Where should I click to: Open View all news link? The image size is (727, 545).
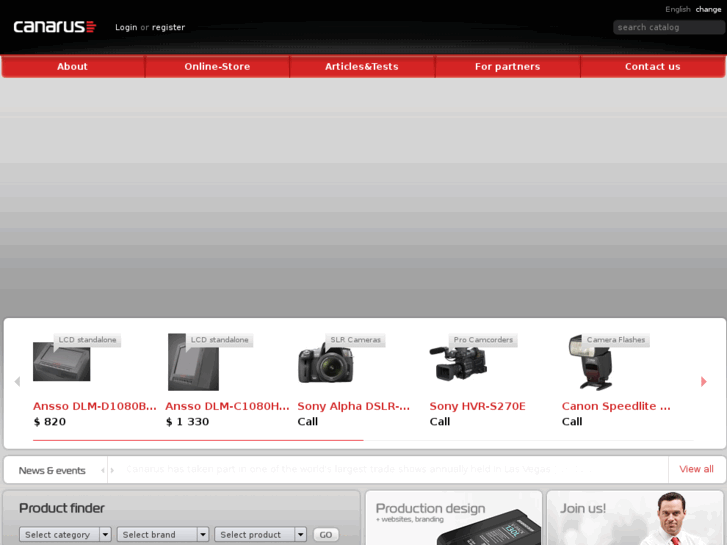click(696, 469)
